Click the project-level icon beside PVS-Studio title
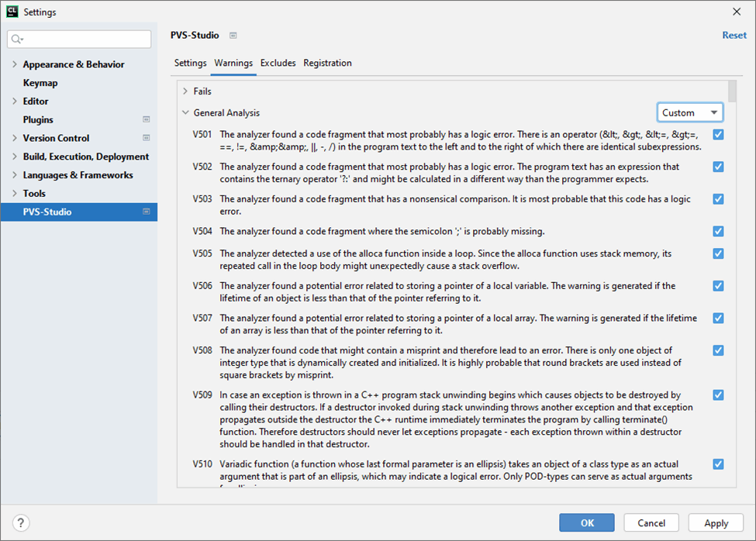Image resolution: width=756 pixels, height=541 pixels. click(233, 36)
